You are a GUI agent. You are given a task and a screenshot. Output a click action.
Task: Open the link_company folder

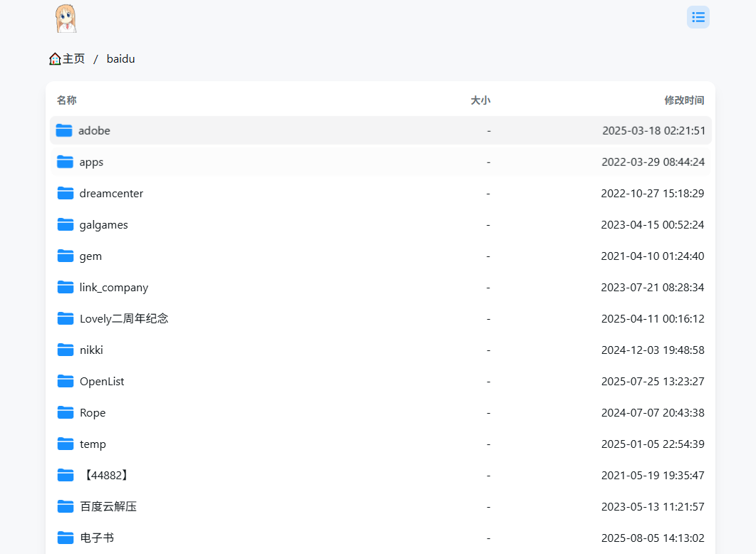coord(114,288)
